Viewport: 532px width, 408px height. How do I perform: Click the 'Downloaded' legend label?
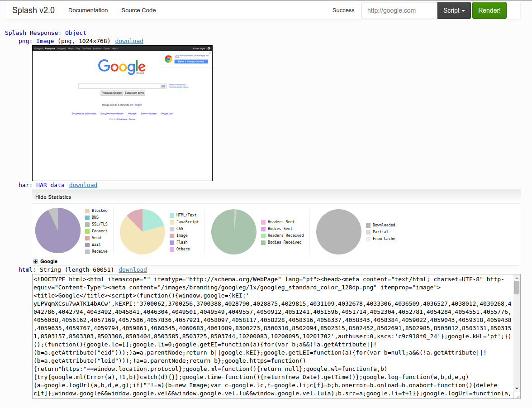click(384, 225)
